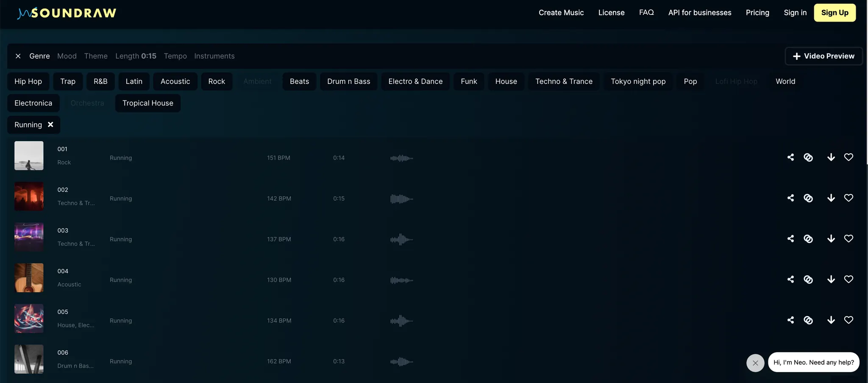Open Neo help chat message

point(814,362)
